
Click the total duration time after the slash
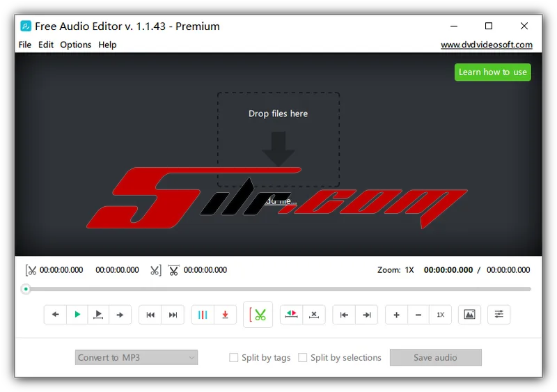point(508,270)
